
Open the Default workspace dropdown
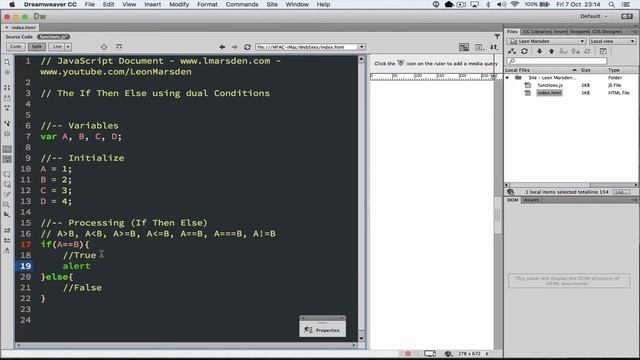coord(594,16)
